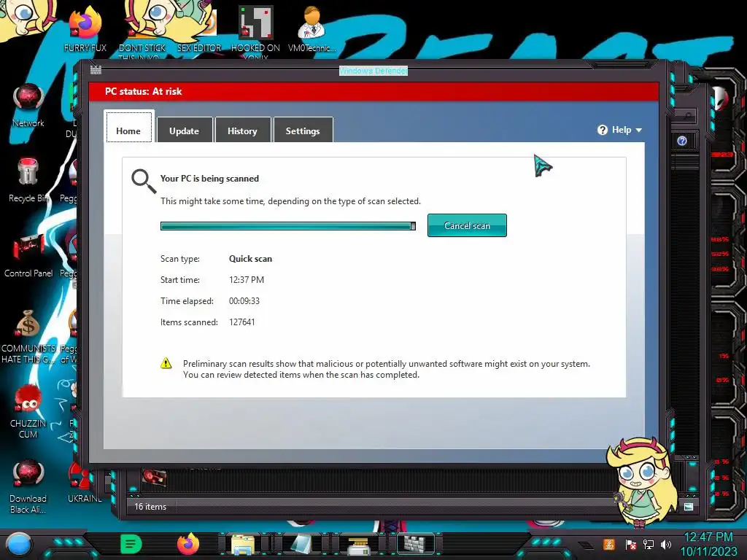
Task: Click the Quick scan type value
Action: point(251,259)
